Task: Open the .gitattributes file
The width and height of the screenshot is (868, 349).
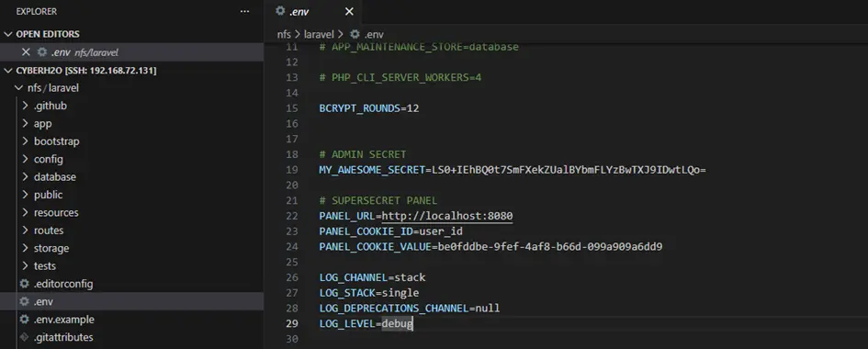Action: coord(63,337)
